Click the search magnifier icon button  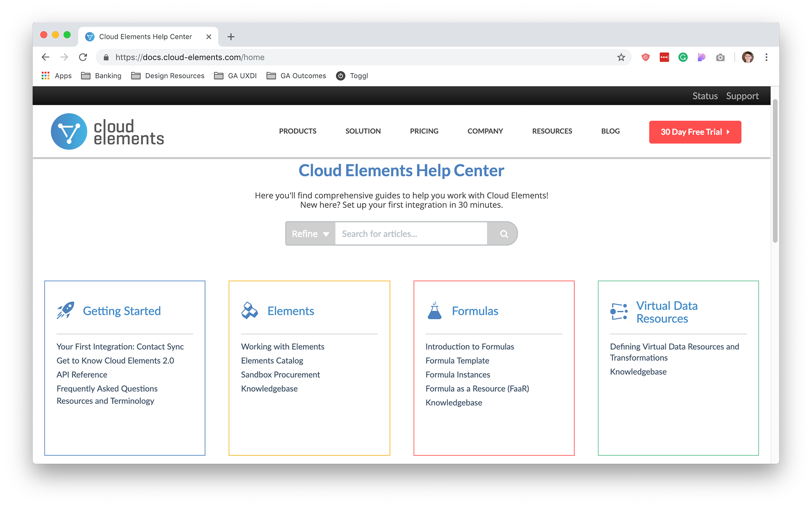click(x=503, y=234)
